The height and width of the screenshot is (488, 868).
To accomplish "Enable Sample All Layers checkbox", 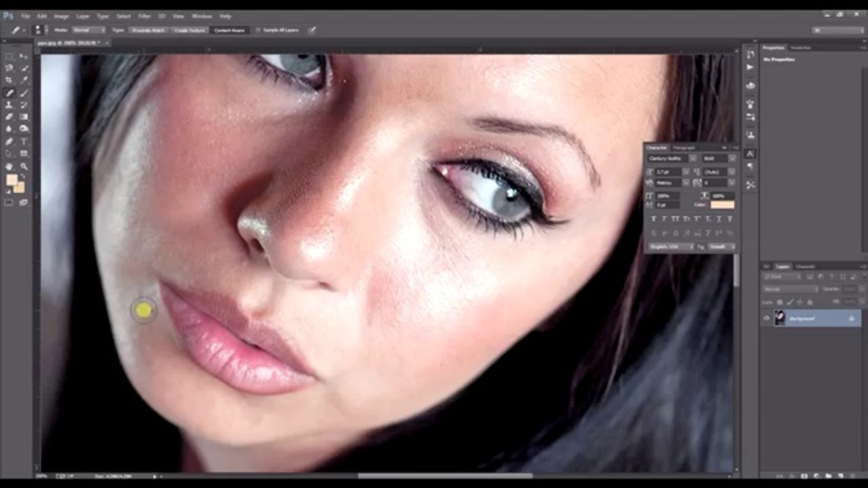I will tap(258, 30).
